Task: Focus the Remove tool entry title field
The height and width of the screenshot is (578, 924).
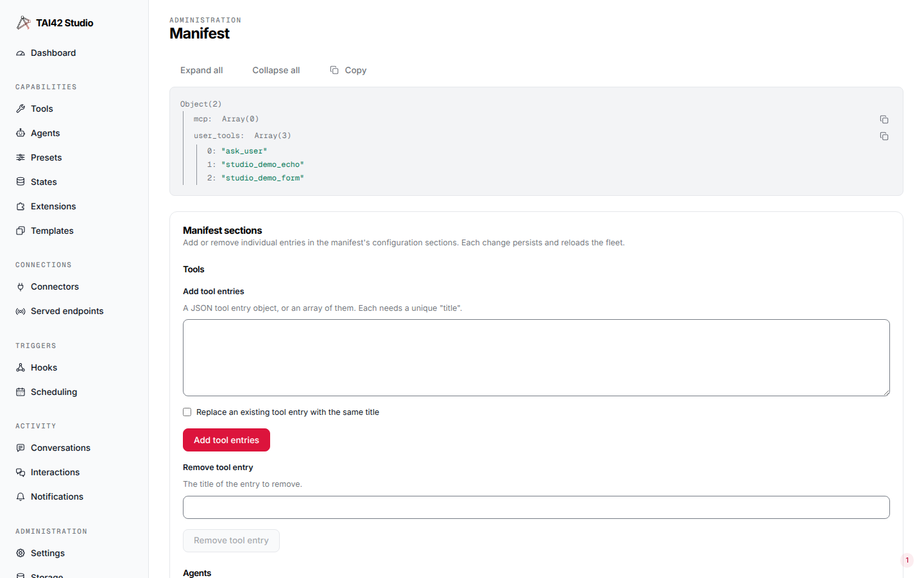Action: click(x=536, y=507)
